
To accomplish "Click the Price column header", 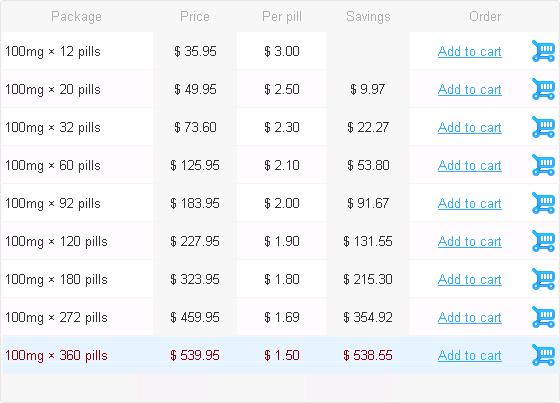I will tap(195, 16).
